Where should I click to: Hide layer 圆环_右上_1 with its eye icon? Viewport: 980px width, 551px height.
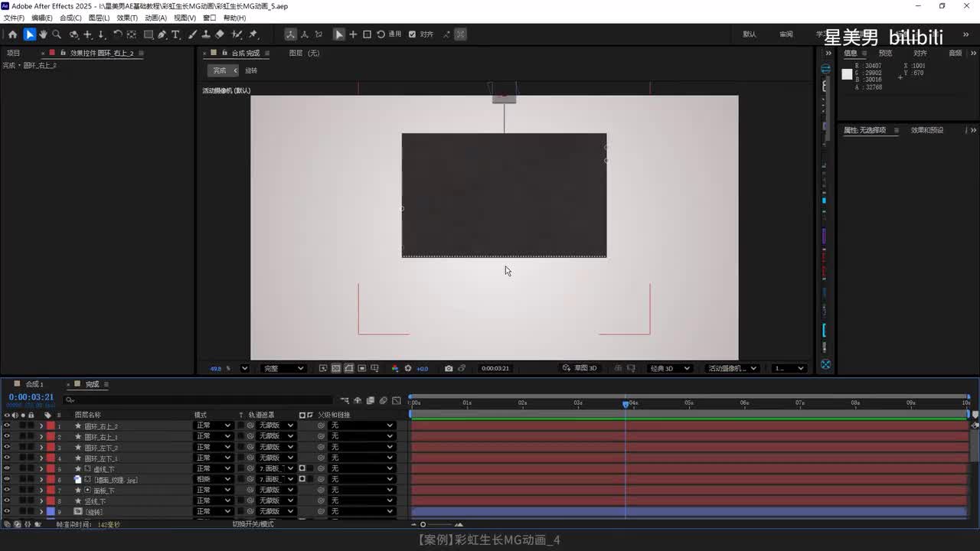7,436
